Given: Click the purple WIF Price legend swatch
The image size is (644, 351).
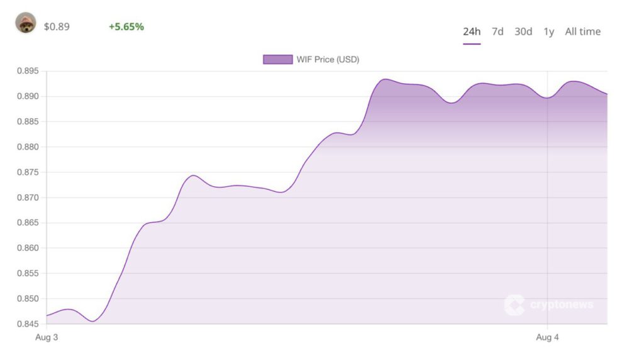Looking at the screenshot, I should (277, 59).
